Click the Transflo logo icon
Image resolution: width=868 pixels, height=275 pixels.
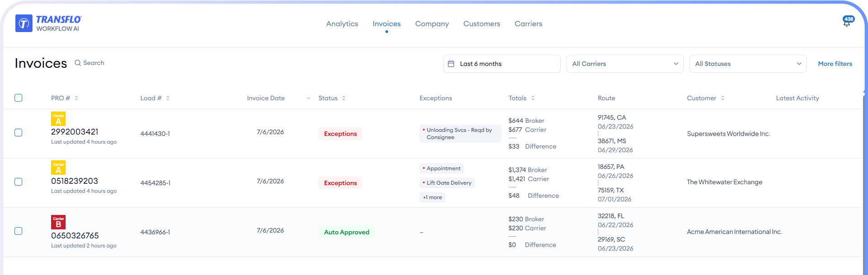pyautogui.click(x=24, y=23)
